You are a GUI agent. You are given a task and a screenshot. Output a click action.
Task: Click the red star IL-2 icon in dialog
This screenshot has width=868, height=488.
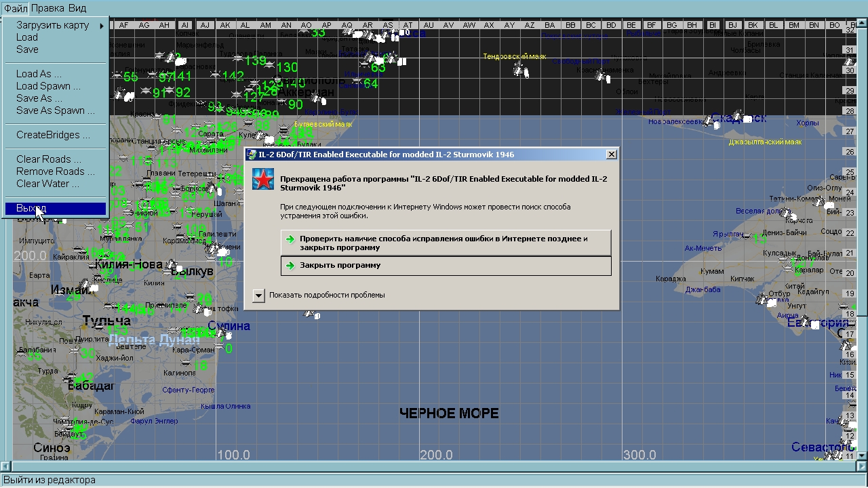click(x=262, y=180)
